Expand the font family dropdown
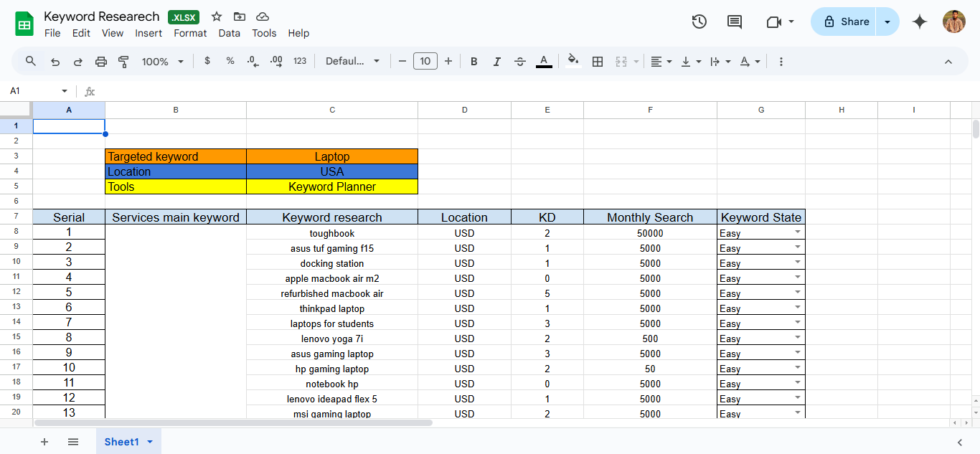 click(352, 62)
